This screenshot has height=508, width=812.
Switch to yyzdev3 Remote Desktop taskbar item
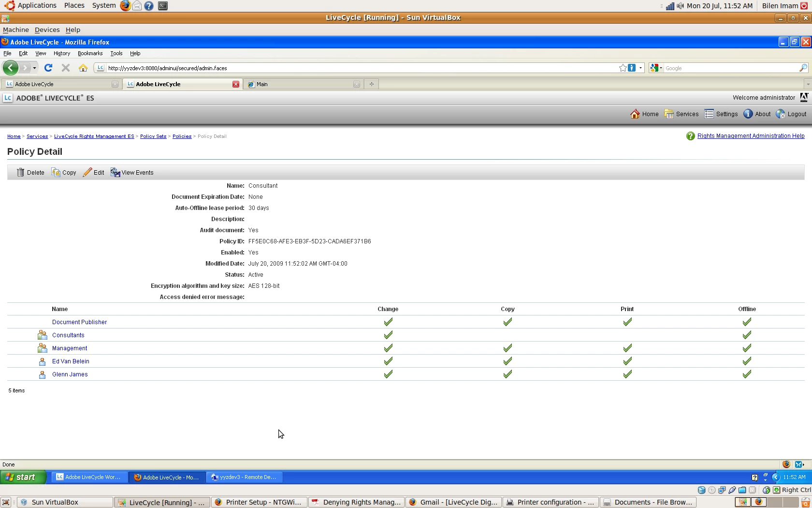(245, 477)
